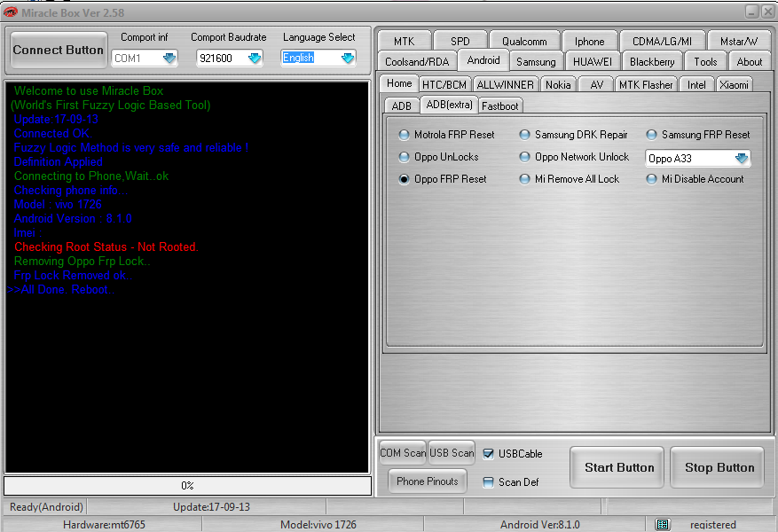The width and height of the screenshot is (778, 532).
Task: Click 'Hardware:mt6765' in status bar
Action: pyautogui.click(x=104, y=525)
